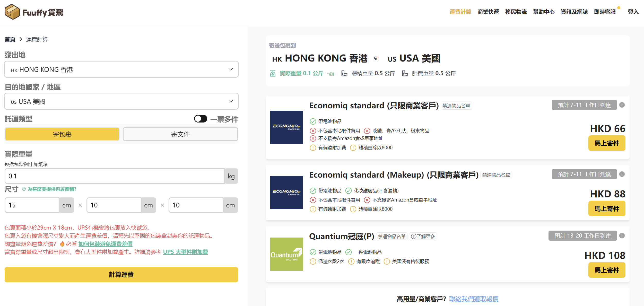Screen dimensions: 644x306
Task: Open 商業快遞 in the top navigation
Action: (x=488, y=12)
